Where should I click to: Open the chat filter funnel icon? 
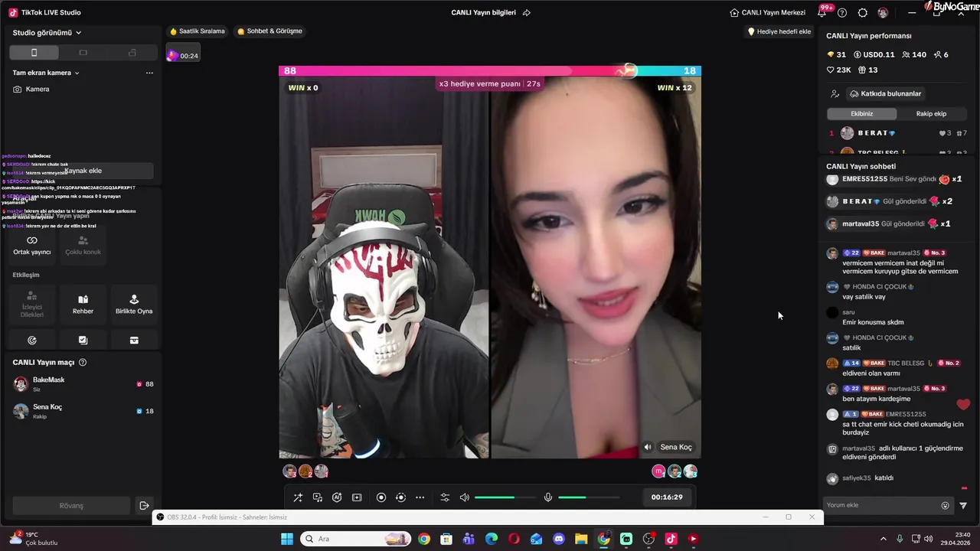(x=963, y=505)
